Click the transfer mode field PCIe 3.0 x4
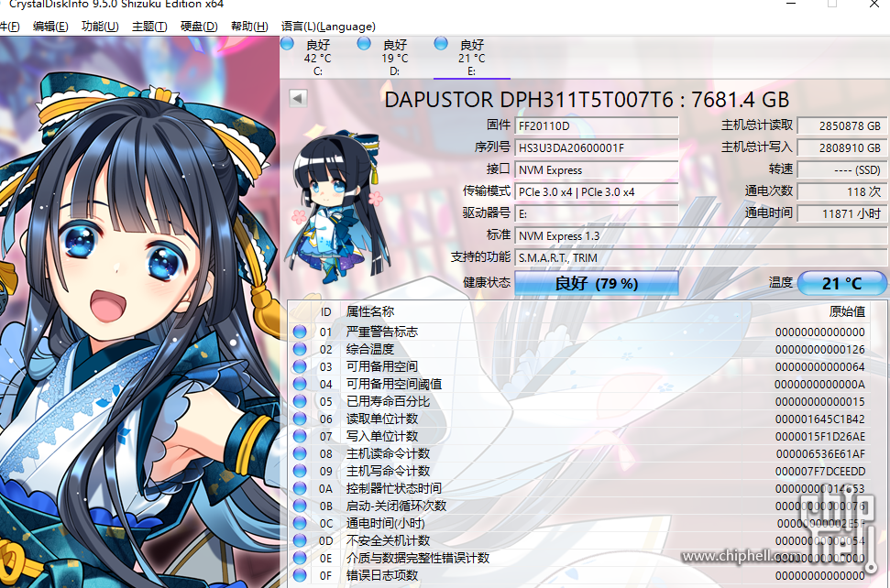This screenshot has width=890, height=588. [597, 191]
